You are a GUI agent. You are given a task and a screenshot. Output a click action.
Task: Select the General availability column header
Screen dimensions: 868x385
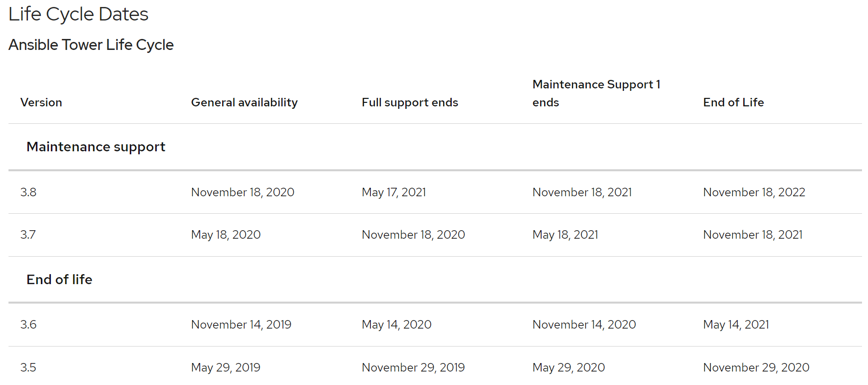click(244, 102)
